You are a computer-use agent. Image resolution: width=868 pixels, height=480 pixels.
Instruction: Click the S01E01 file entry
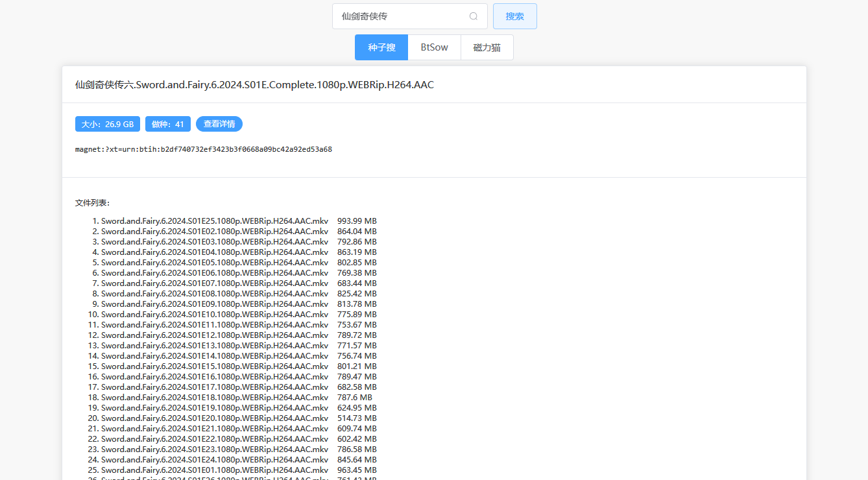pyautogui.click(x=215, y=470)
